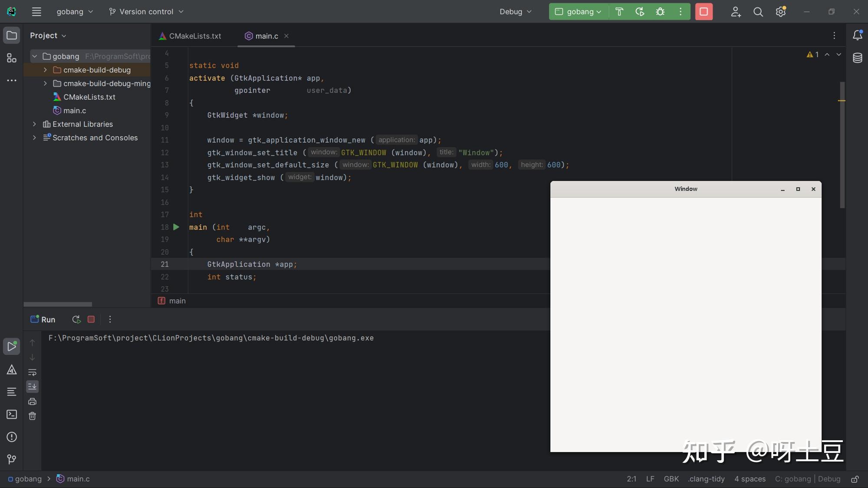Screen dimensions: 868x488
Task: Open notifications via the bell icon
Action: (x=858, y=36)
